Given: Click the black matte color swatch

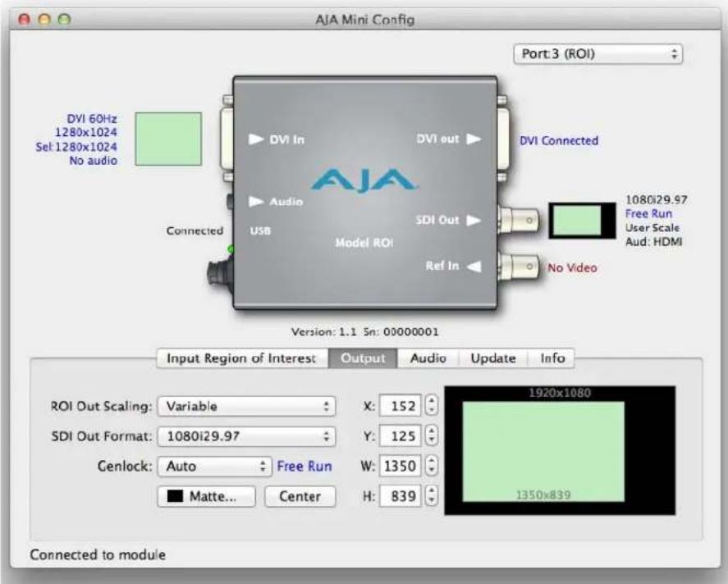Looking at the screenshot, I should (x=175, y=496).
